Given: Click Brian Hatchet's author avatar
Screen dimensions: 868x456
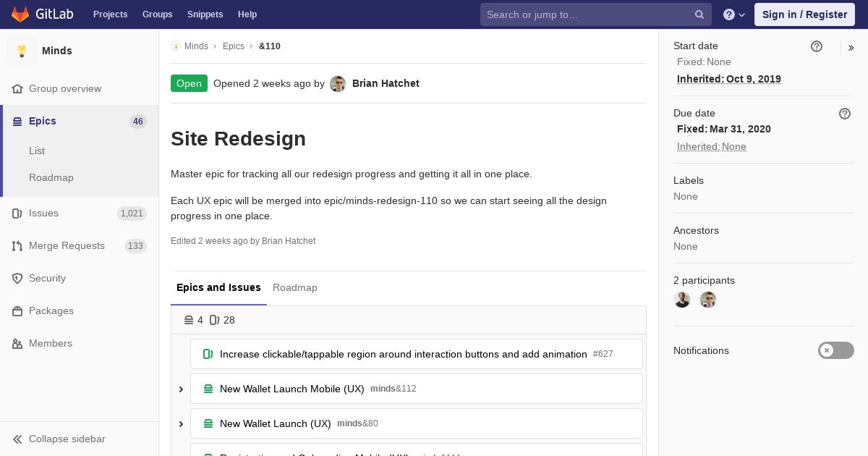Looking at the screenshot, I should click(338, 84).
